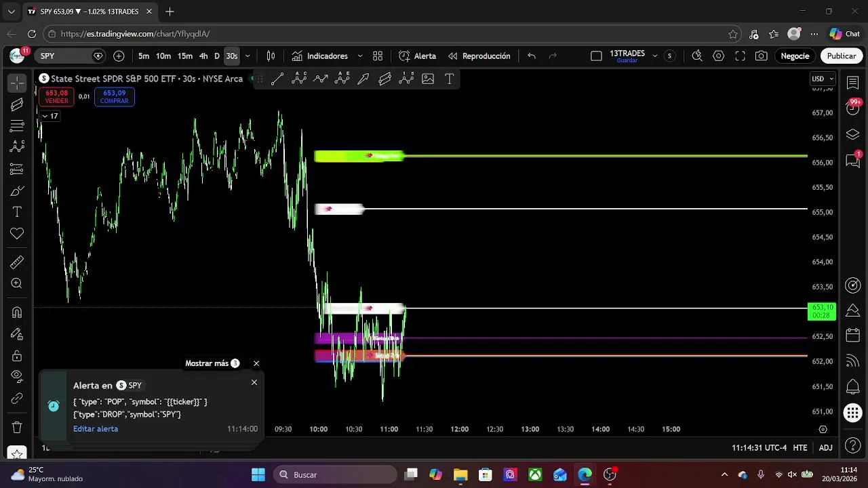
Task: Open the brush drawing tools
Action: [x=17, y=190]
